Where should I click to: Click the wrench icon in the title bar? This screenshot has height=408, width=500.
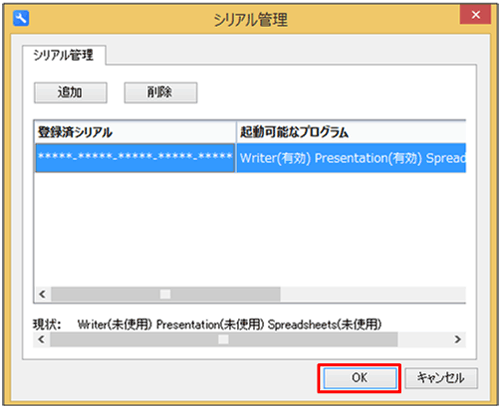(21, 18)
